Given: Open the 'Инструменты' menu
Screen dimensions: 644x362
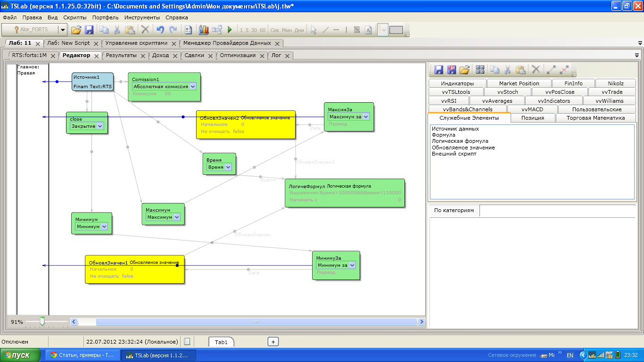Looking at the screenshot, I should (142, 17).
